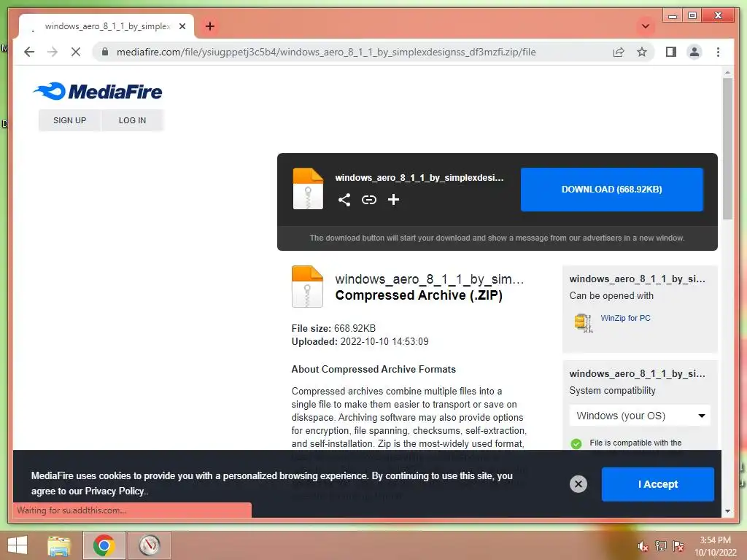Click the zip file icon in dark panel
The image size is (747, 560).
(x=308, y=189)
